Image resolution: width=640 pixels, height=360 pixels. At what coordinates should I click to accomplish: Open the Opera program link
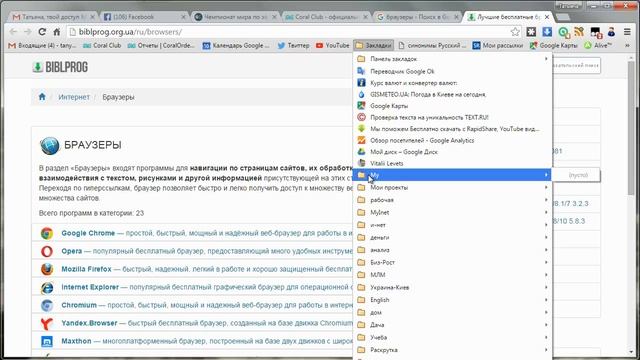[72, 251]
